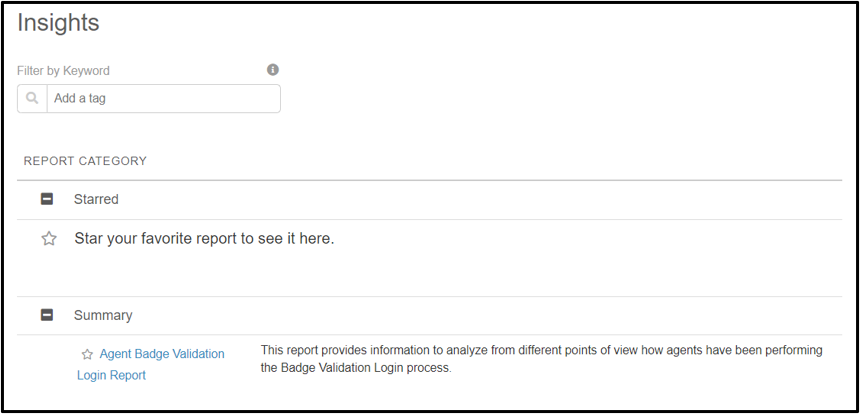The image size is (860, 414).
Task: Click the 'Login Report' link text
Action: 111,376
